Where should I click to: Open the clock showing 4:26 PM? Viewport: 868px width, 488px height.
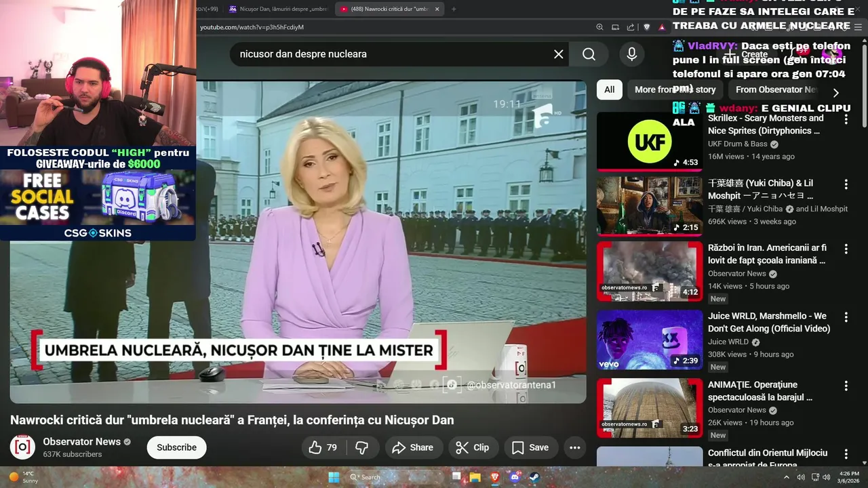click(849, 477)
